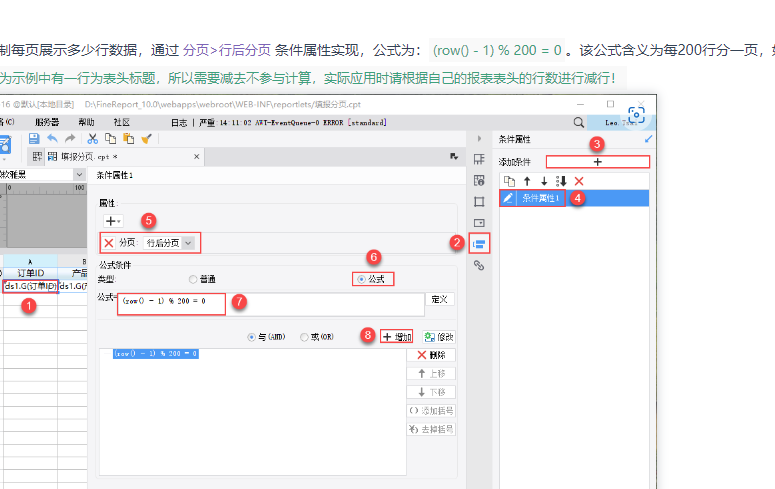The width and height of the screenshot is (775, 489).
Task: Open the hyperlink panel icon
Action: click(x=479, y=266)
